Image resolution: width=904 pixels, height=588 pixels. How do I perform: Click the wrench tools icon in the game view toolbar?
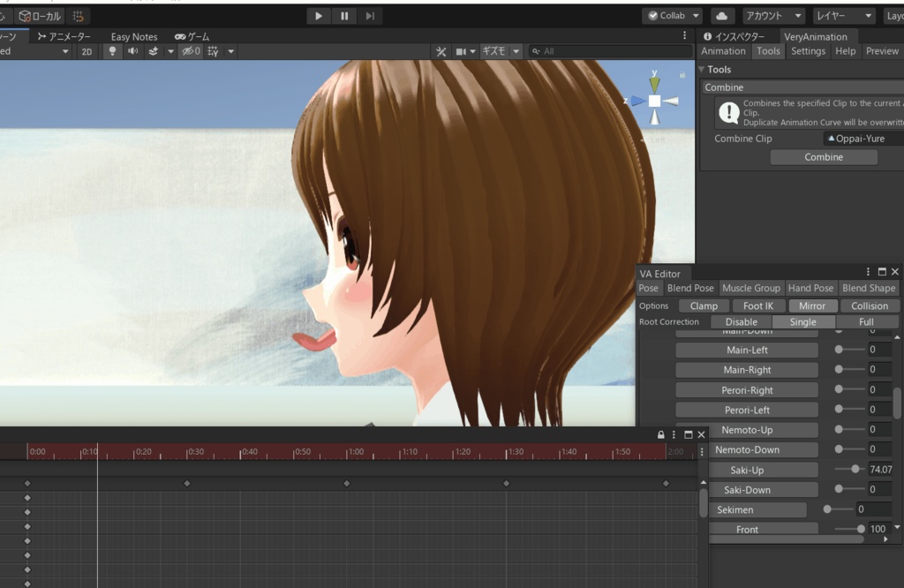(441, 51)
